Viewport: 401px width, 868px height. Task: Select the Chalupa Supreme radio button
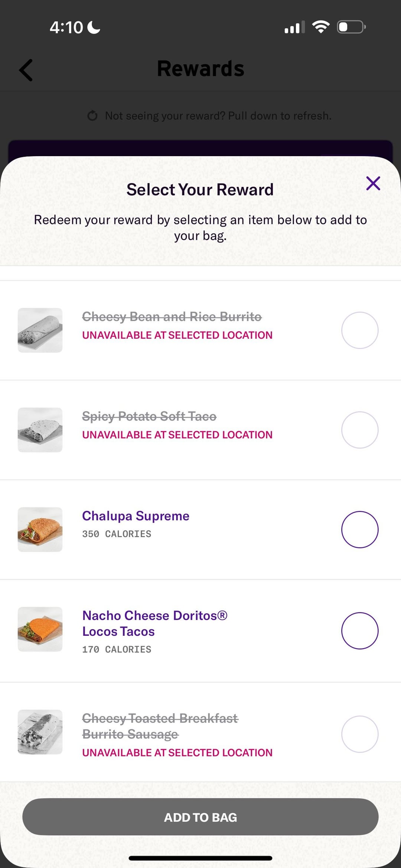(x=359, y=529)
